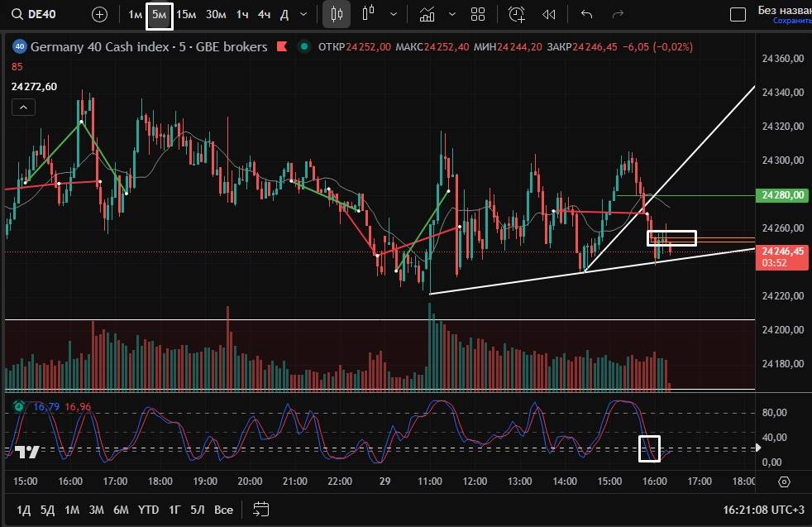Open the indicator templates grid icon
Screen dimensions: 812x527
point(477,14)
